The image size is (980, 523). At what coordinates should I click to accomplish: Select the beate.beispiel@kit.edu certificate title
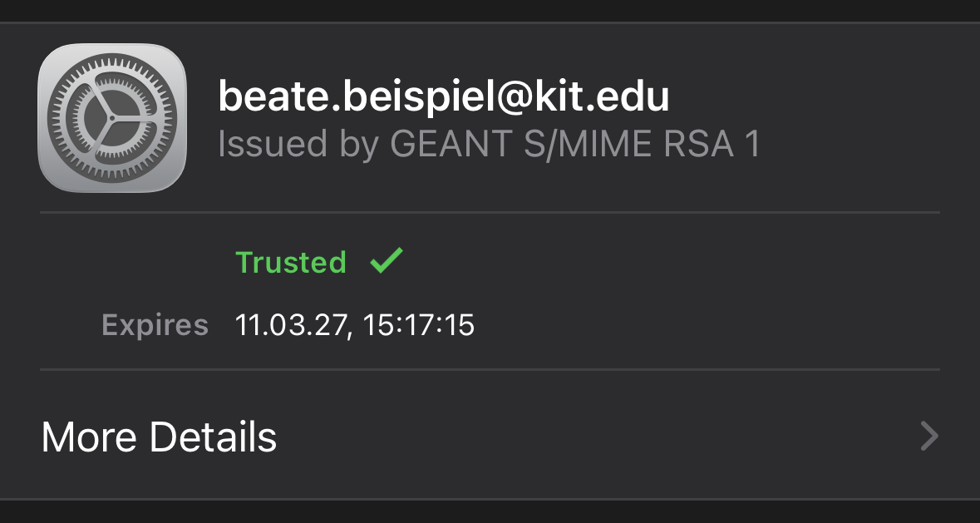443,98
